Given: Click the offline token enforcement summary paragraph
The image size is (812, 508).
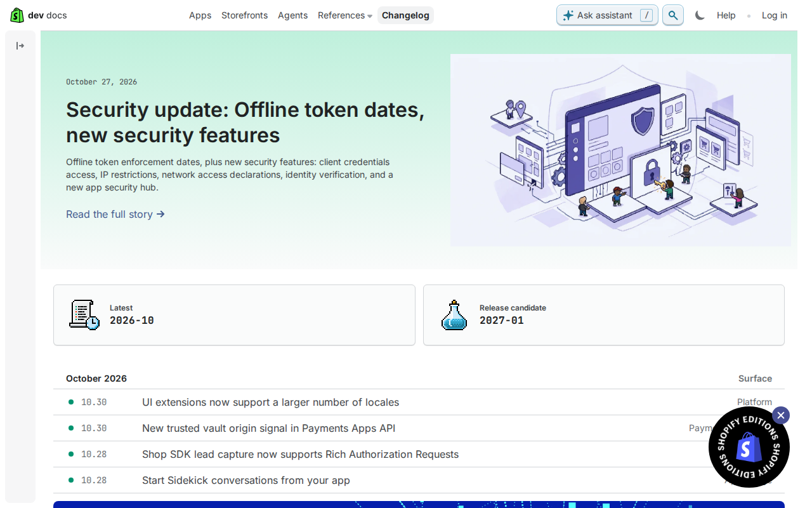Looking at the screenshot, I should [230, 175].
